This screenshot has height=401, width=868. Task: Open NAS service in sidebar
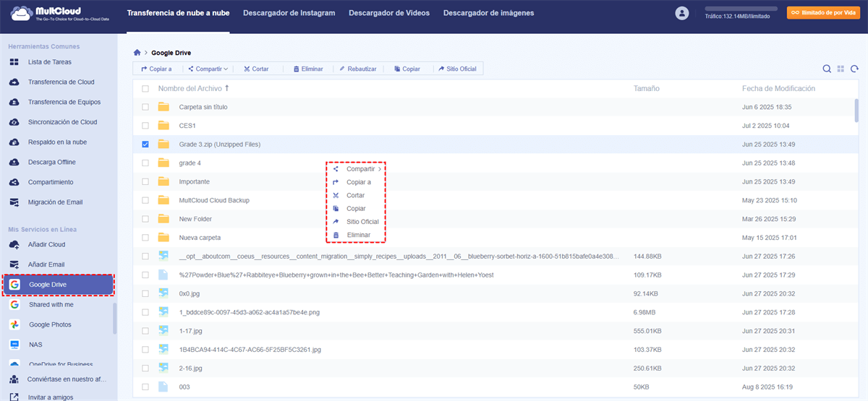(x=35, y=345)
